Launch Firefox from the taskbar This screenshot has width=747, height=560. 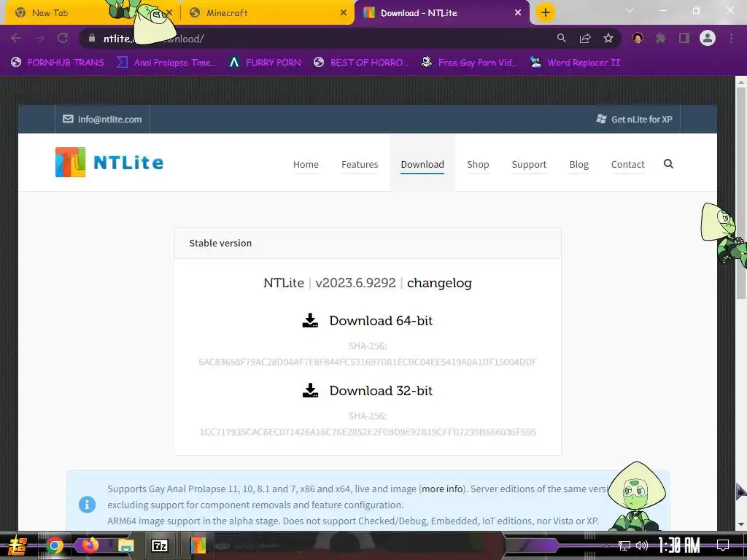(90, 545)
